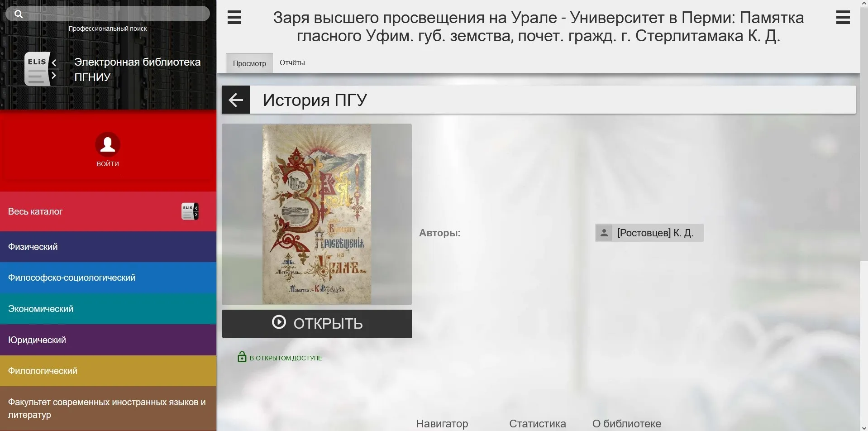Open Электронная библиотека ПГНИУ home link
This screenshot has width=868, height=431.
point(137,69)
